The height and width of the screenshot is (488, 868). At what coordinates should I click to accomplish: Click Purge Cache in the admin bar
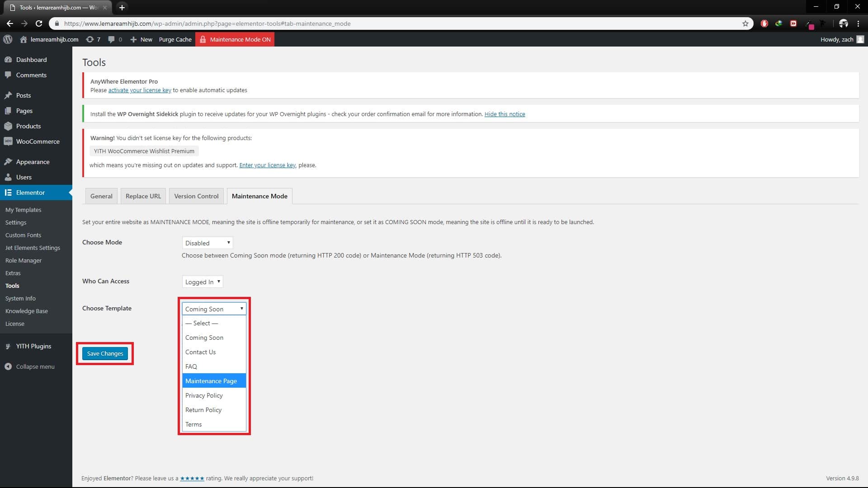click(175, 39)
